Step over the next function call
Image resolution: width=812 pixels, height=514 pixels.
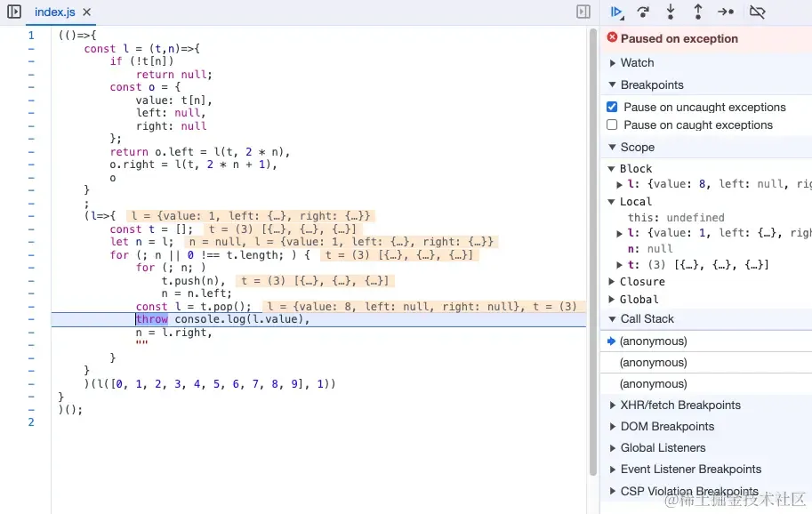pyautogui.click(x=643, y=12)
